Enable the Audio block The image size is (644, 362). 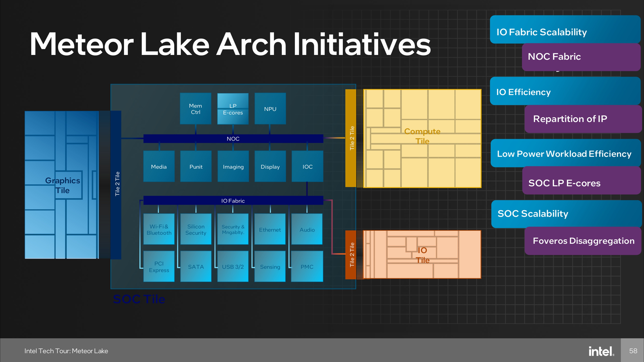click(x=307, y=230)
